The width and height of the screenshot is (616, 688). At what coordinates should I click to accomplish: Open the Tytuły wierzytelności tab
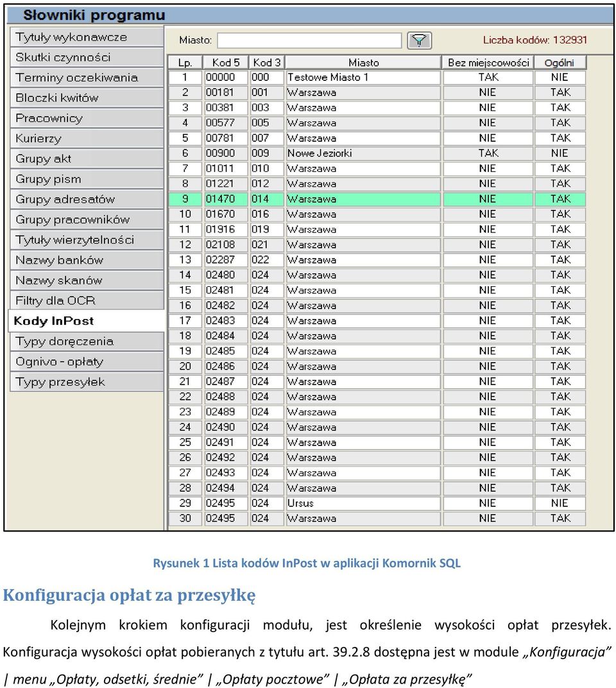tap(87, 240)
